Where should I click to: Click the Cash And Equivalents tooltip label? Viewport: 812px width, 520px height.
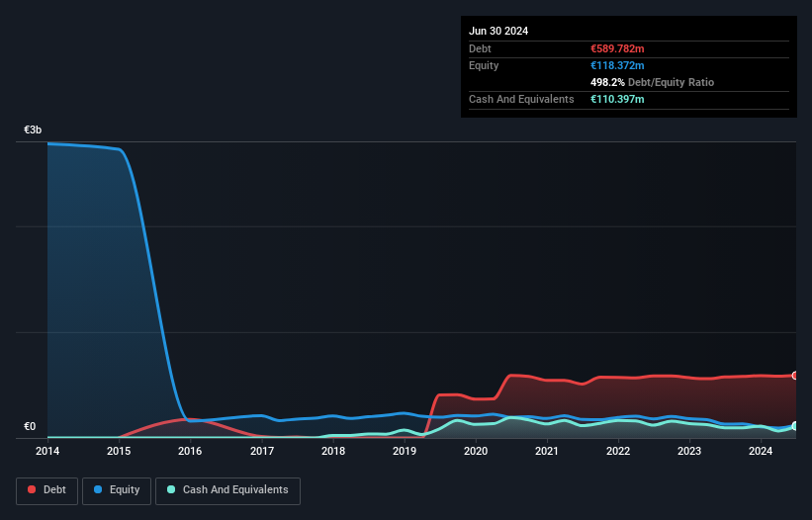(x=521, y=99)
